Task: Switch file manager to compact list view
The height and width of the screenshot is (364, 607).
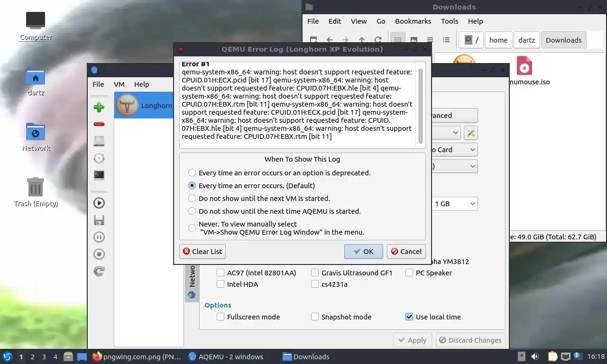Action: [430, 40]
